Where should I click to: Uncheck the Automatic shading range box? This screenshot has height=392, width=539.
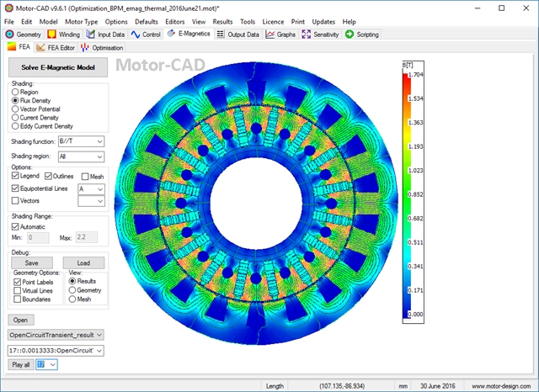[x=15, y=226]
